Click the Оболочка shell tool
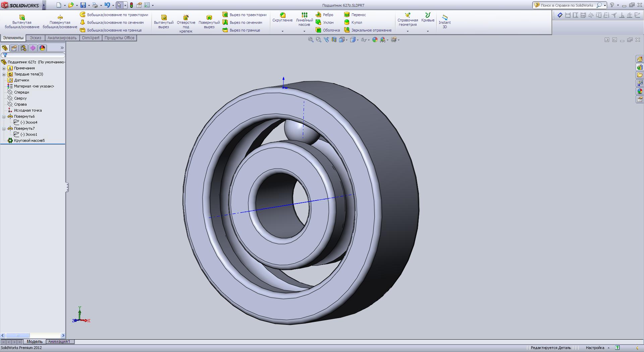Screen dimensions: 644x352 328,30
